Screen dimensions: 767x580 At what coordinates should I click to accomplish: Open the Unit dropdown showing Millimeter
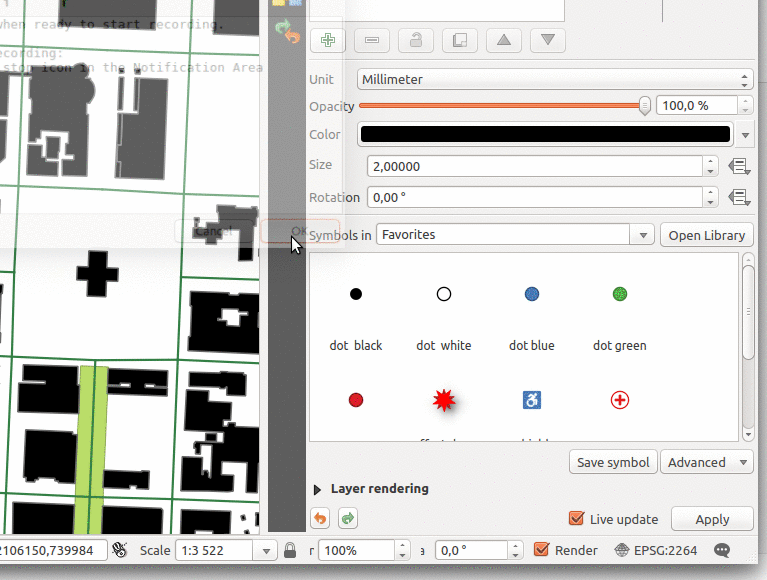pos(555,79)
